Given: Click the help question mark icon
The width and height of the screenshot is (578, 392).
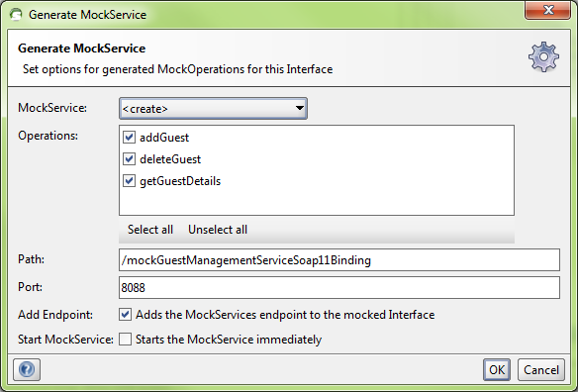Looking at the screenshot, I should (x=27, y=369).
